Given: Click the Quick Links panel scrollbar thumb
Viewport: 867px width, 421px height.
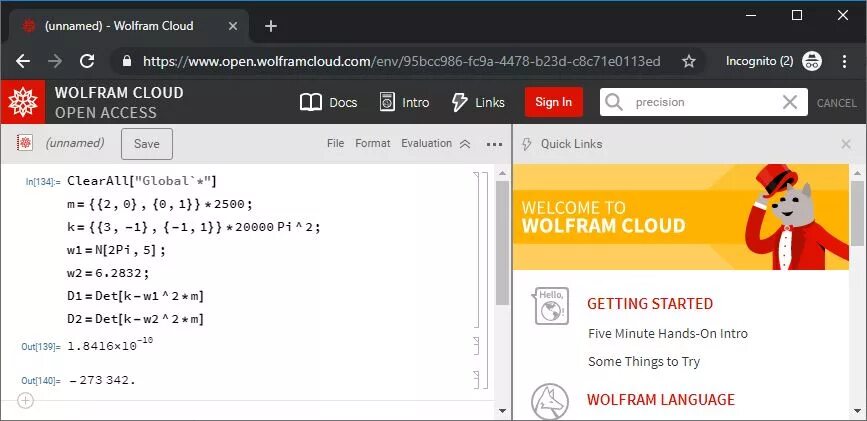Looking at the screenshot, I should click(858, 214).
